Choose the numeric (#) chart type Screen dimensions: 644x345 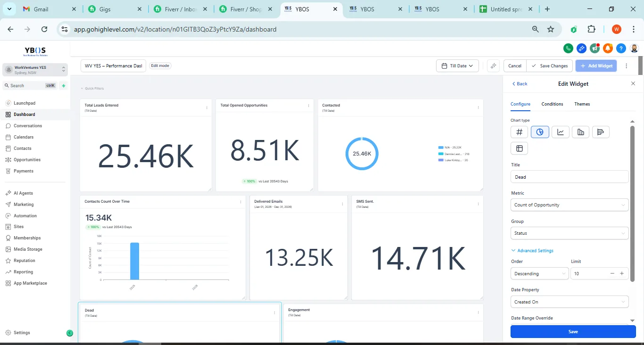(519, 132)
